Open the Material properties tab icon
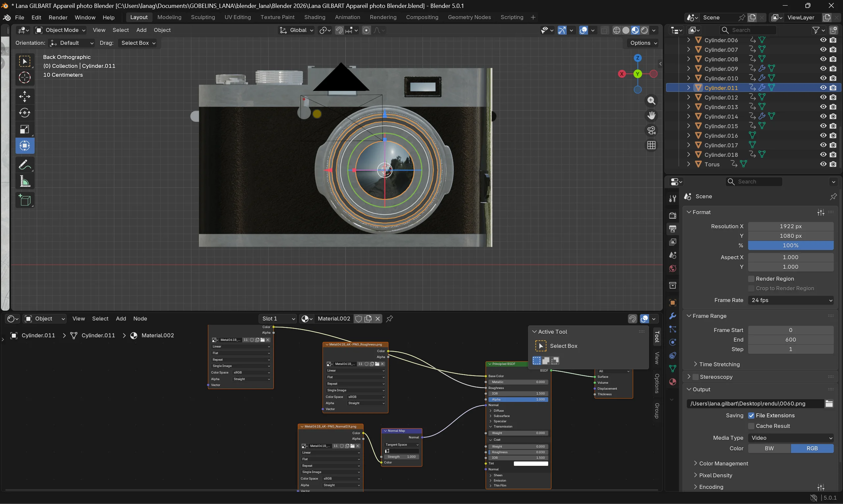 pos(672,382)
